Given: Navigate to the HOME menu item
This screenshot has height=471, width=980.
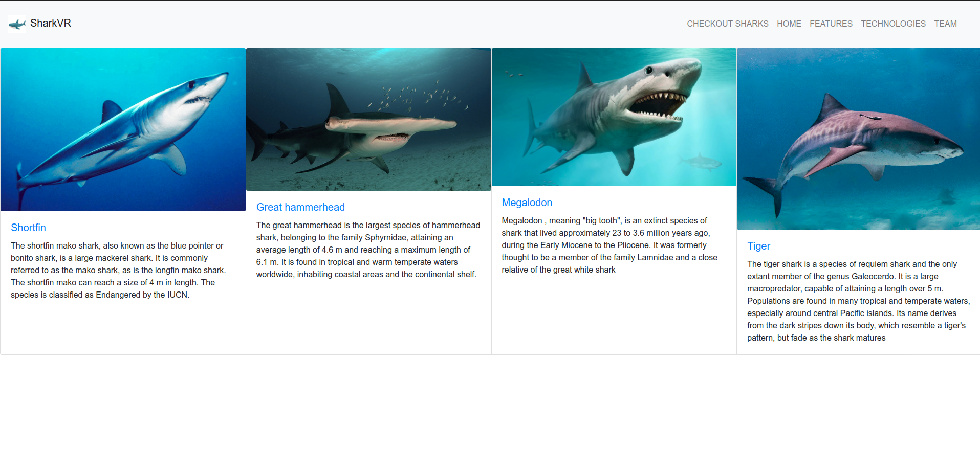Looking at the screenshot, I should point(789,24).
